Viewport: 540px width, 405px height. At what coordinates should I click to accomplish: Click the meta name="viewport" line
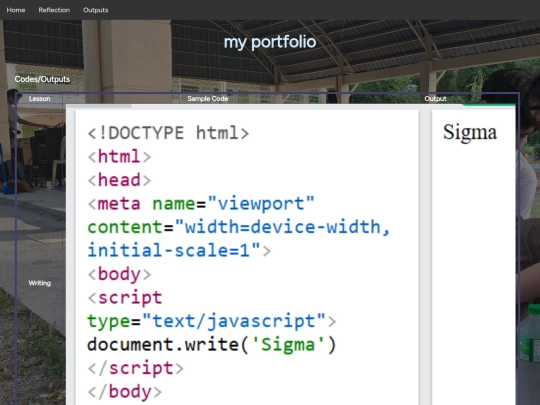click(201, 204)
